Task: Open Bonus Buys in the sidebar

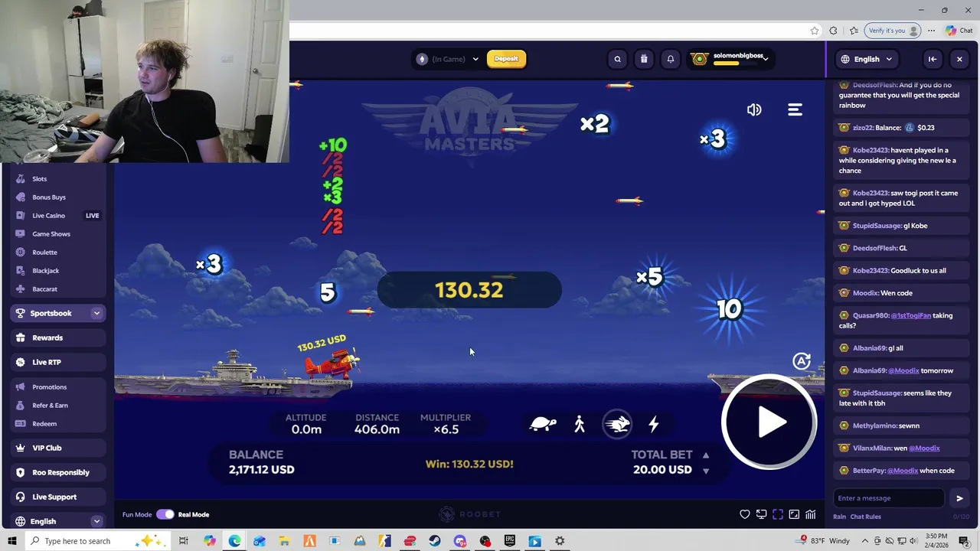Action: coord(49,197)
